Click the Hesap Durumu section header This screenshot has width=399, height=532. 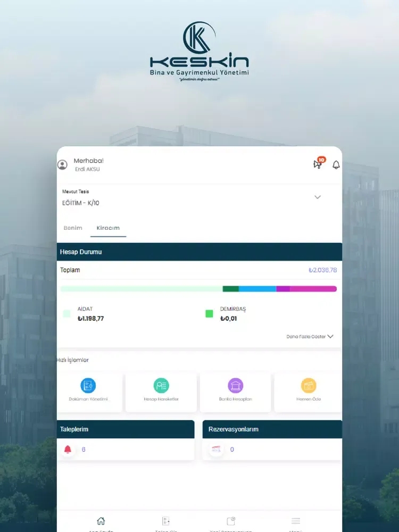(199, 252)
